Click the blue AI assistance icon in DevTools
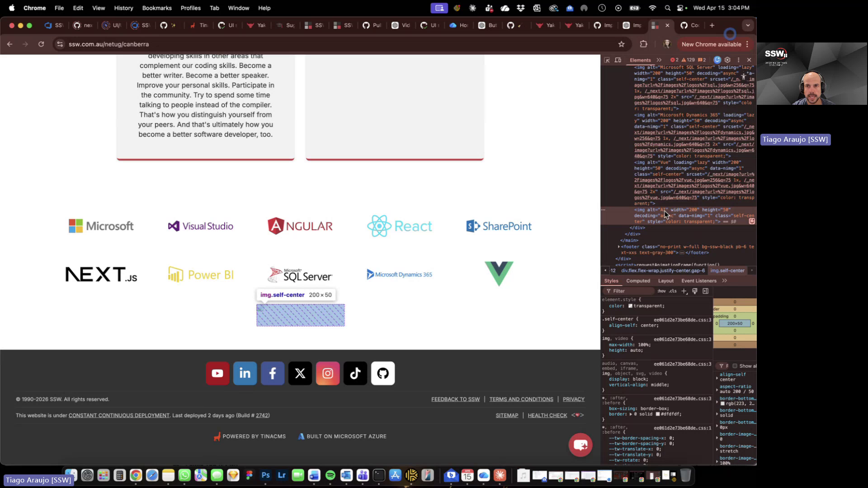 coord(717,60)
